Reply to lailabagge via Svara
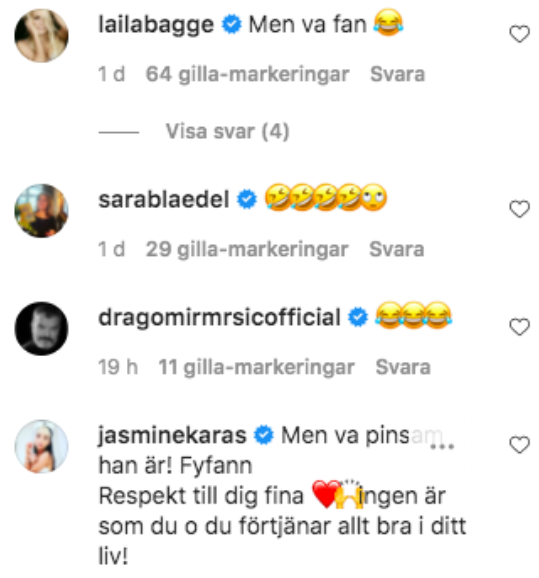The height and width of the screenshot is (578, 539). (x=397, y=74)
